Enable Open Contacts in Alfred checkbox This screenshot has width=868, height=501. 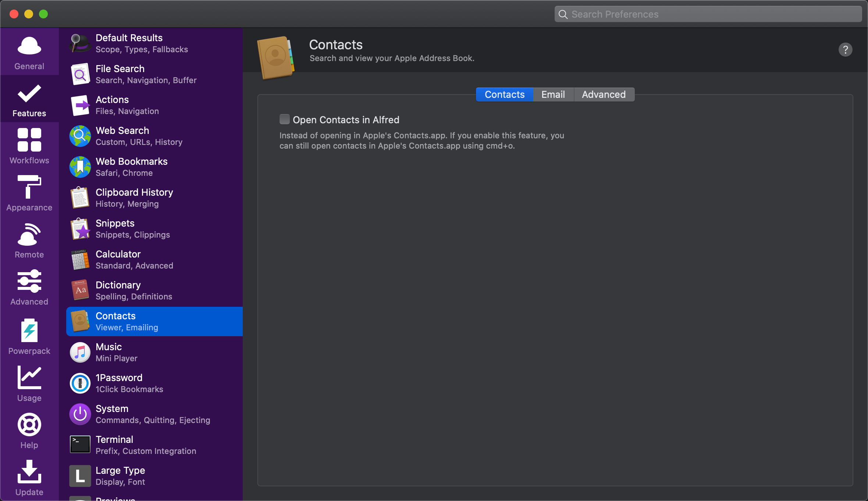point(284,119)
